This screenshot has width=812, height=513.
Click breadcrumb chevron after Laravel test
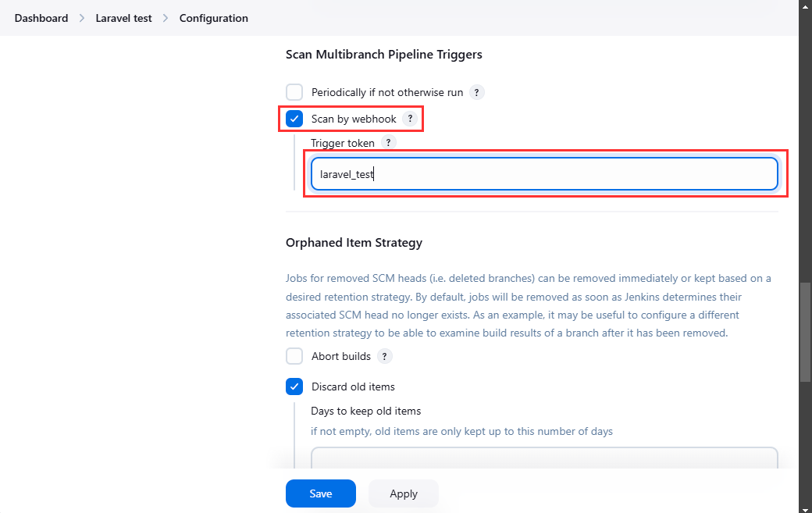point(166,18)
